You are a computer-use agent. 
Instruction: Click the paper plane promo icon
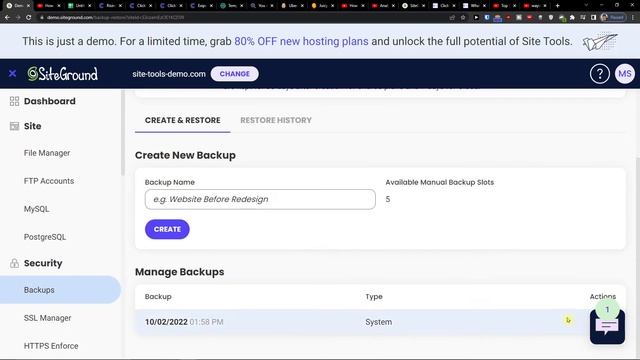(600, 41)
